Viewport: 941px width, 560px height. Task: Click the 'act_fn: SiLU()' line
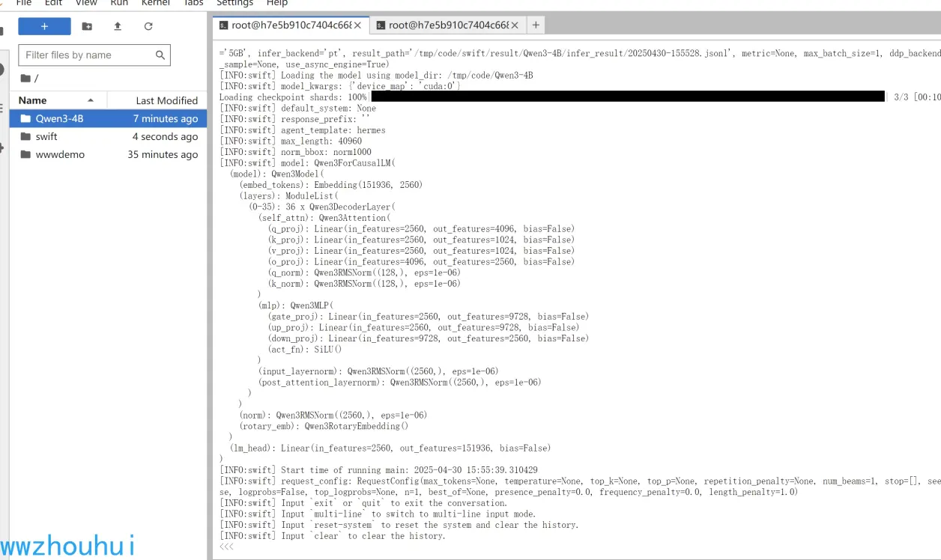pos(305,349)
